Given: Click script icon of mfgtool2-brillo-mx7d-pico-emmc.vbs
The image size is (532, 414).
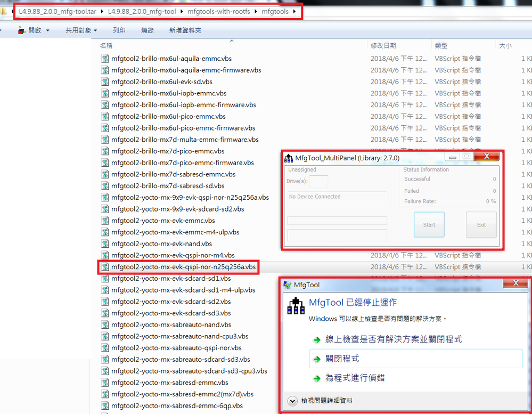Looking at the screenshot, I should [105, 151].
